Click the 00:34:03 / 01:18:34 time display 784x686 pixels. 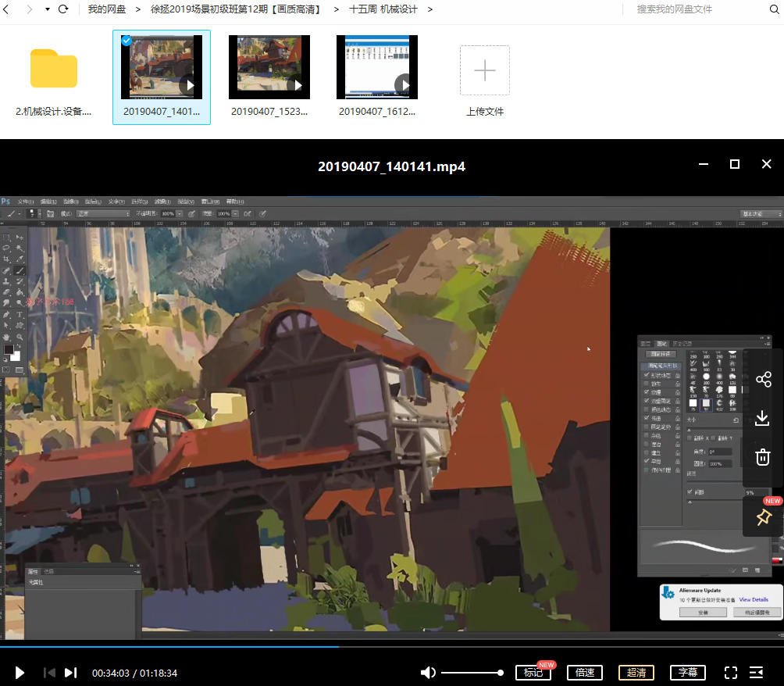[x=134, y=673]
